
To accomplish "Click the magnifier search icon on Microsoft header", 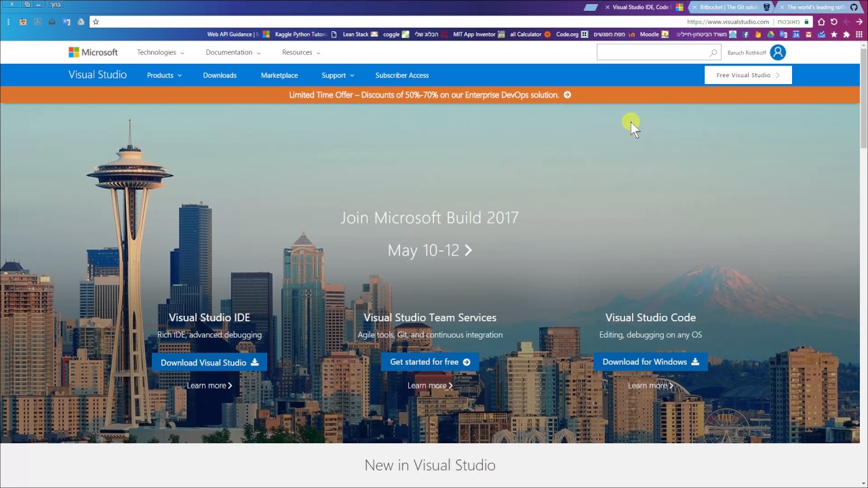I will (713, 53).
